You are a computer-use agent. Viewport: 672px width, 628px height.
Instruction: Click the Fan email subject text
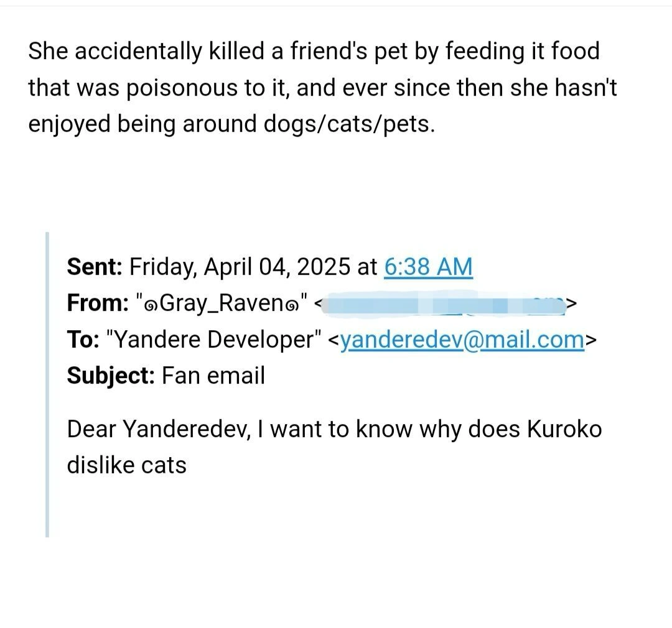[213, 376]
